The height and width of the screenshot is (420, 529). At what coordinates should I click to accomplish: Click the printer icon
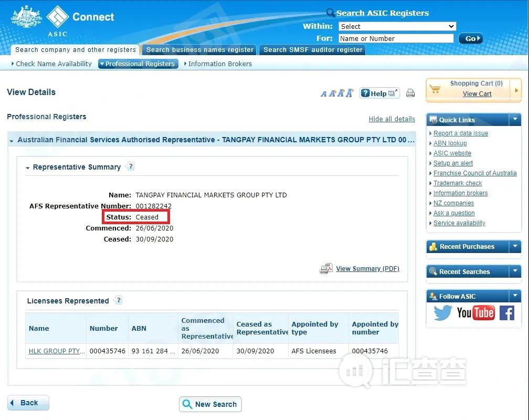(x=410, y=93)
